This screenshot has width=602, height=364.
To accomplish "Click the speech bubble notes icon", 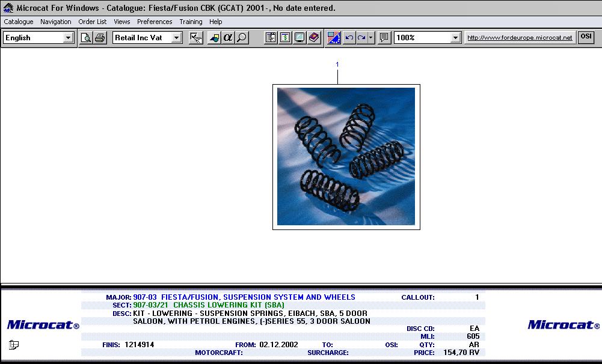I will pos(384,38).
